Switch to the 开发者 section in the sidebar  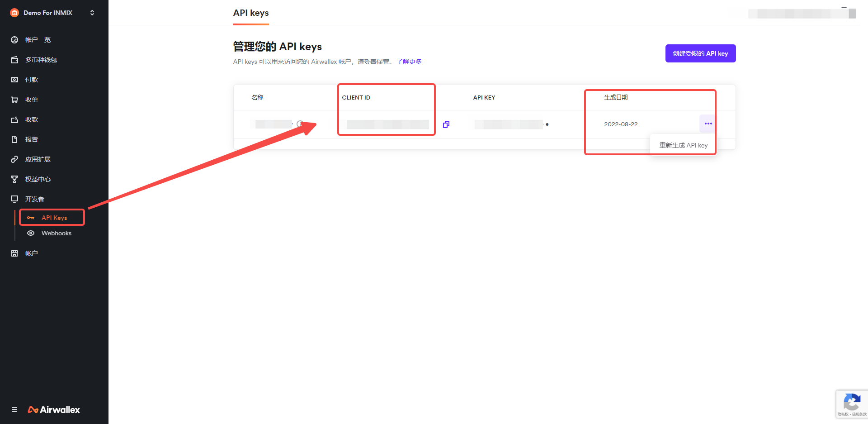click(34, 199)
